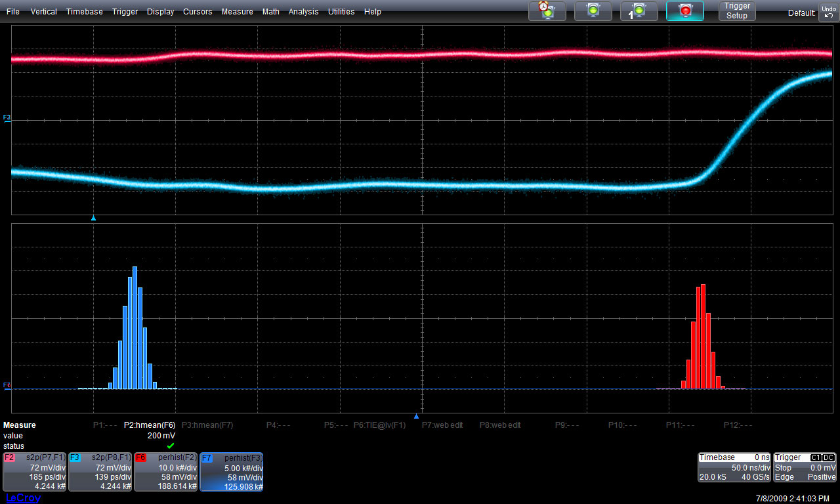Select measurement P8:web edit
The width and height of the screenshot is (840, 504).
[500, 425]
